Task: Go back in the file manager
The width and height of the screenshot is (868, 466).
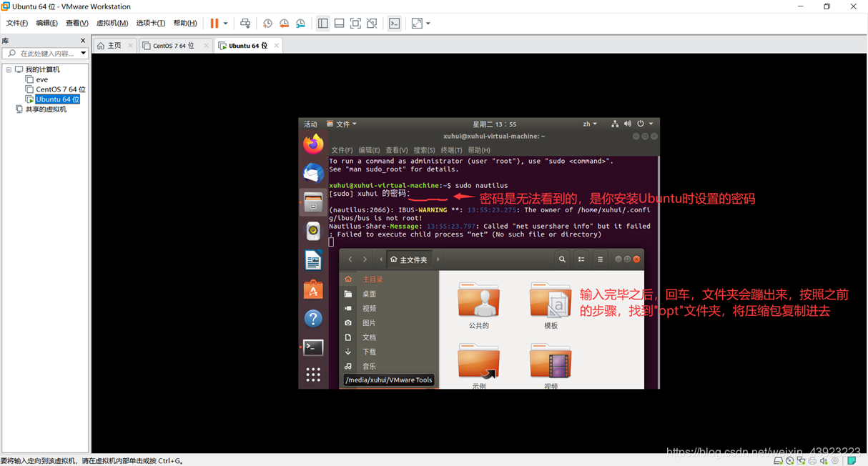Action: point(350,259)
